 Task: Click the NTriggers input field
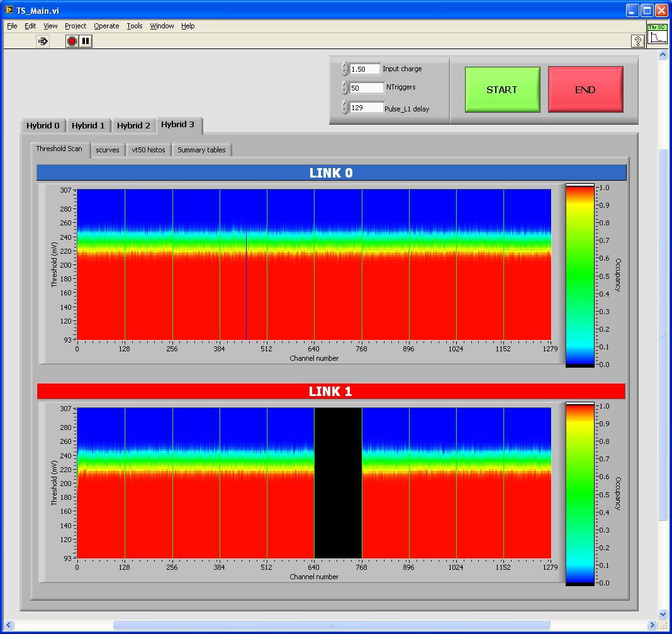366,88
